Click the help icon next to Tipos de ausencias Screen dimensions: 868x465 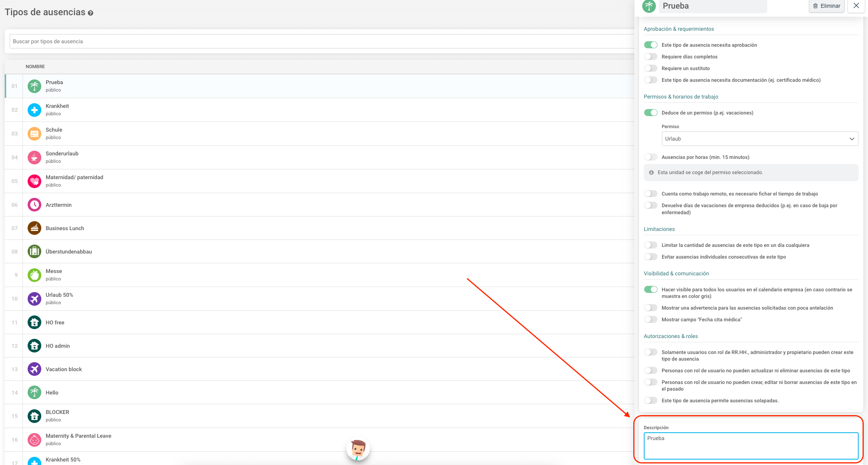coord(90,13)
